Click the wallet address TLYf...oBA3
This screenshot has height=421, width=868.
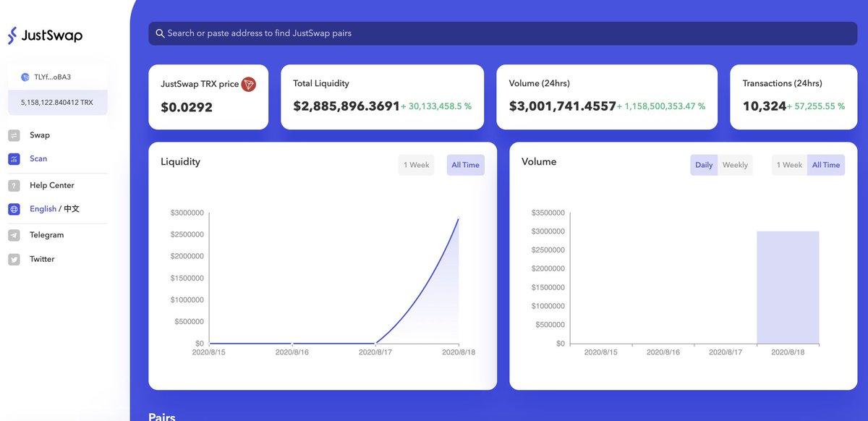53,77
